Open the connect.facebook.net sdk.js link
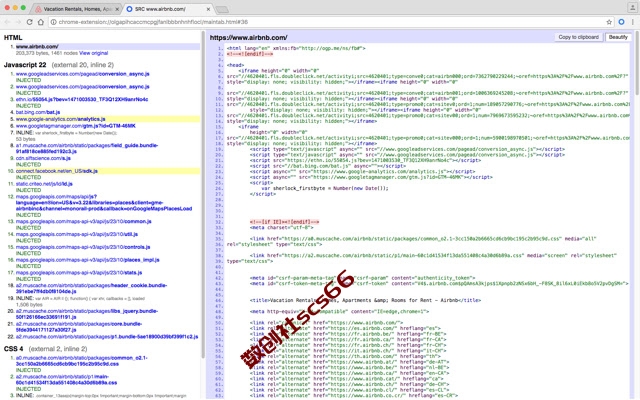The height and width of the screenshot is (400, 640). coord(57,171)
